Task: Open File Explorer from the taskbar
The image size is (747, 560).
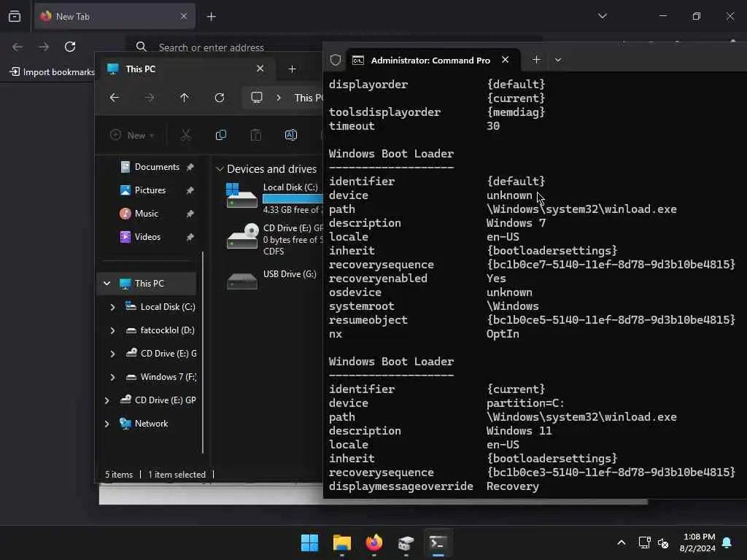Action: click(x=342, y=542)
